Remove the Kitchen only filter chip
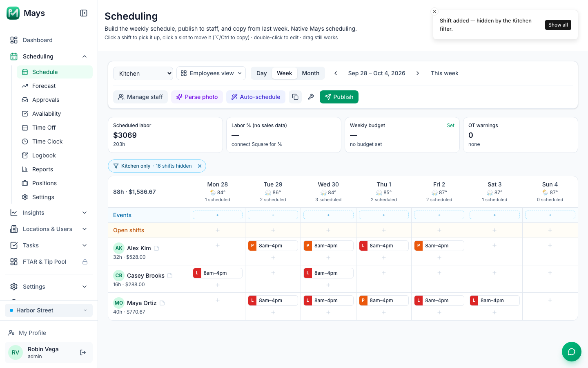This screenshot has height=368, width=588. (x=200, y=166)
